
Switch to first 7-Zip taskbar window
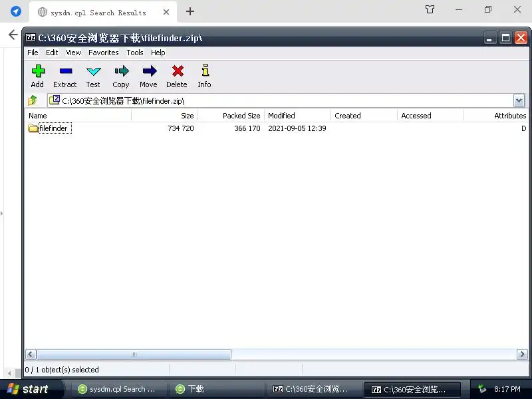(x=315, y=389)
